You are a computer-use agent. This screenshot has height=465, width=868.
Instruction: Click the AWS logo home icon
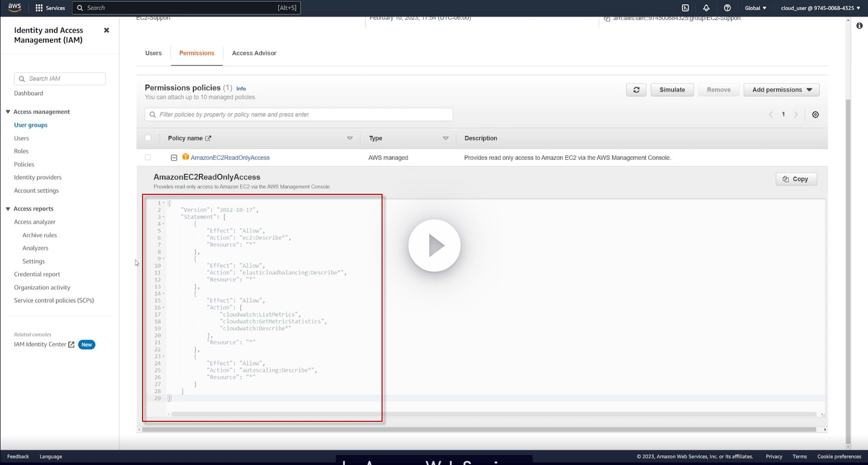[15, 8]
